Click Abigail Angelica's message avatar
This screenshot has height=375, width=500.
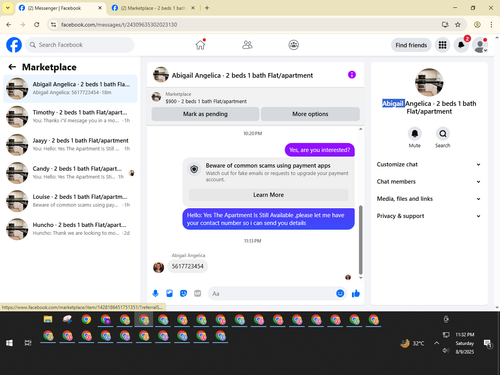tap(158, 267)
